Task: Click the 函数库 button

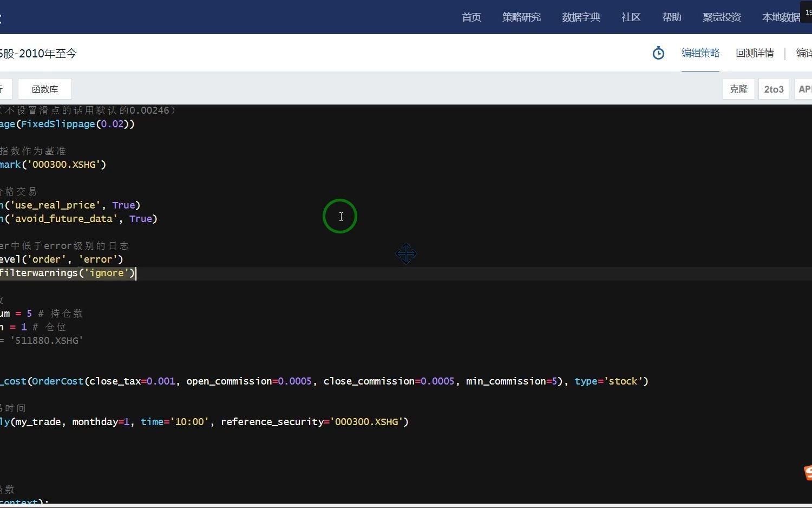Action: pyautogui.click(x=45, y=89)
